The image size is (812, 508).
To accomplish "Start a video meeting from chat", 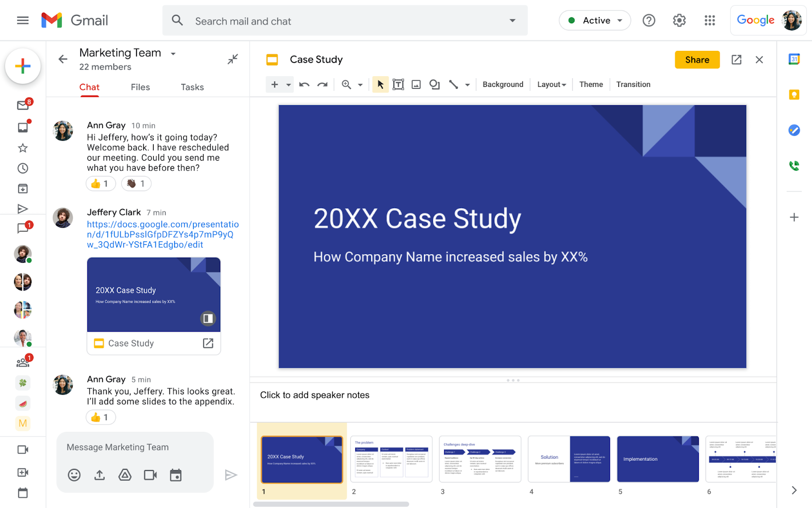I will point(150,475).
